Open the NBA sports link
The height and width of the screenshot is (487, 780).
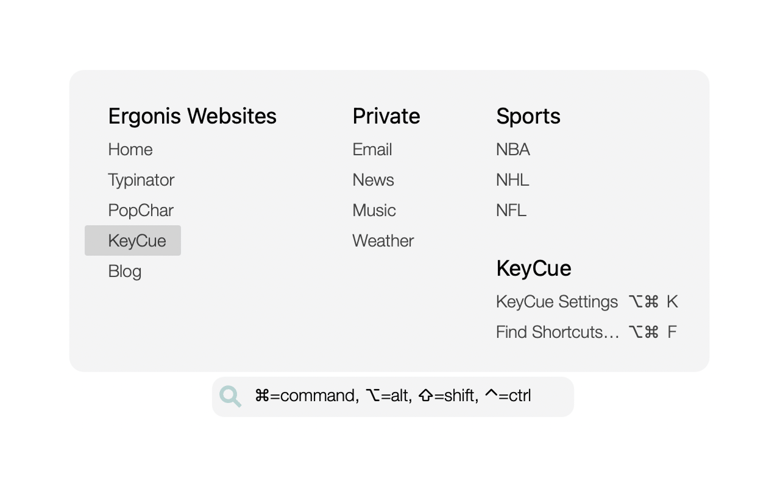pyautogui.click(x=513, y=150)
